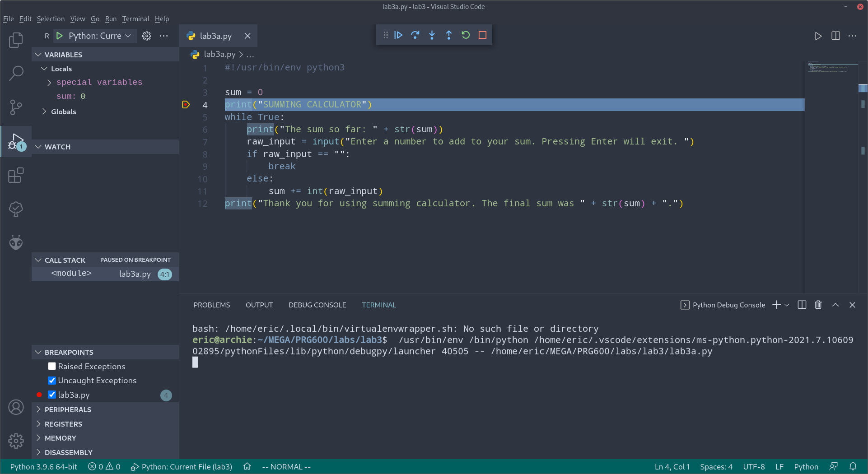This screenshot has width=868, height=474.
Task: Continue execution in the debug toolbar
Action: tap(398, 35)
